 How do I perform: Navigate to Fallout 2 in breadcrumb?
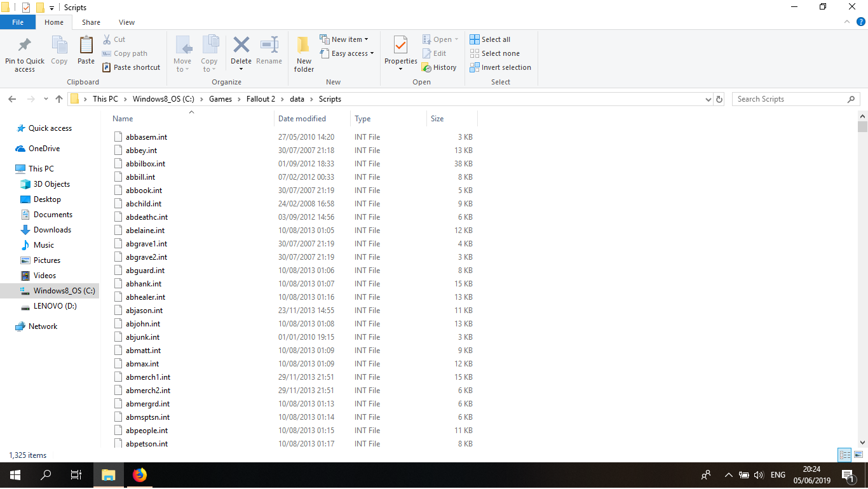[261, 99]
